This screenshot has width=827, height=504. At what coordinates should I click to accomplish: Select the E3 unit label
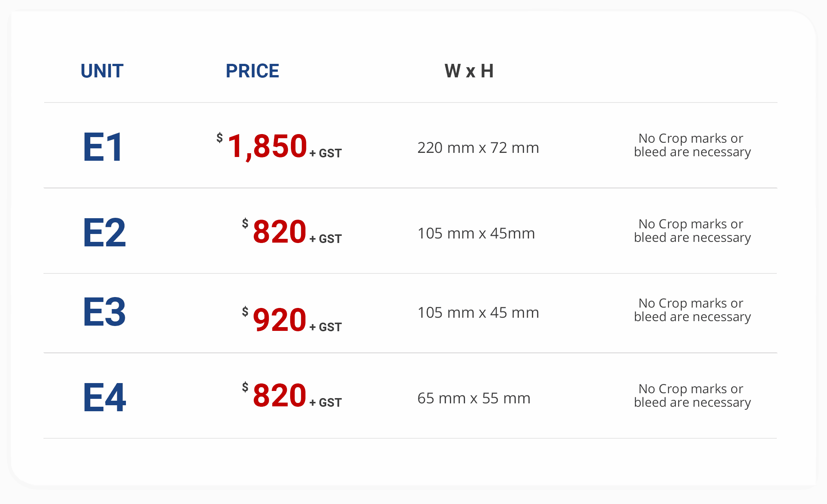104,312
